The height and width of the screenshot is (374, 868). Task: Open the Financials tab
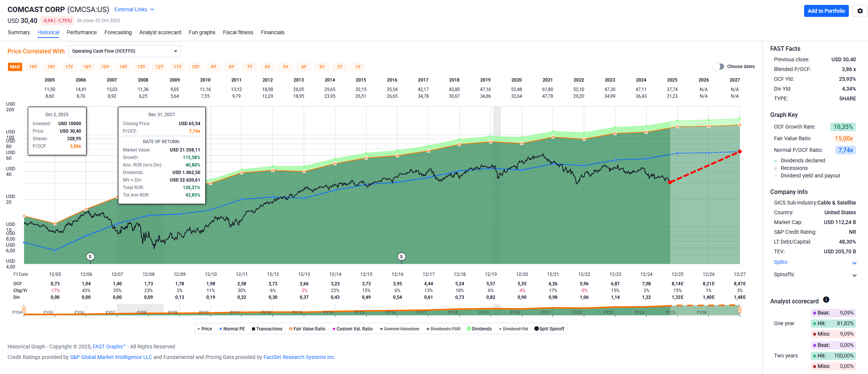pyautogui.click(x=272, y=32)
